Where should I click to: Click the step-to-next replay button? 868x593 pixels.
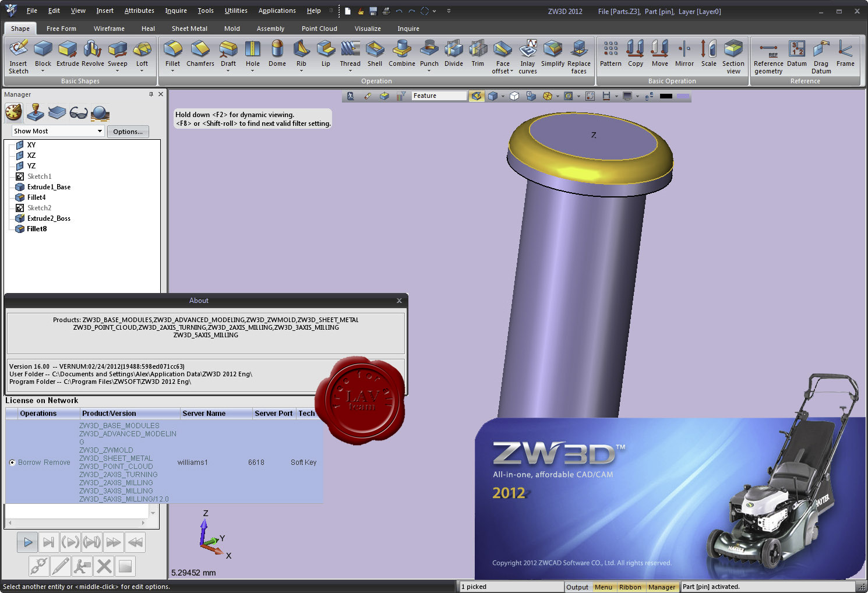[x=49, y=542]
